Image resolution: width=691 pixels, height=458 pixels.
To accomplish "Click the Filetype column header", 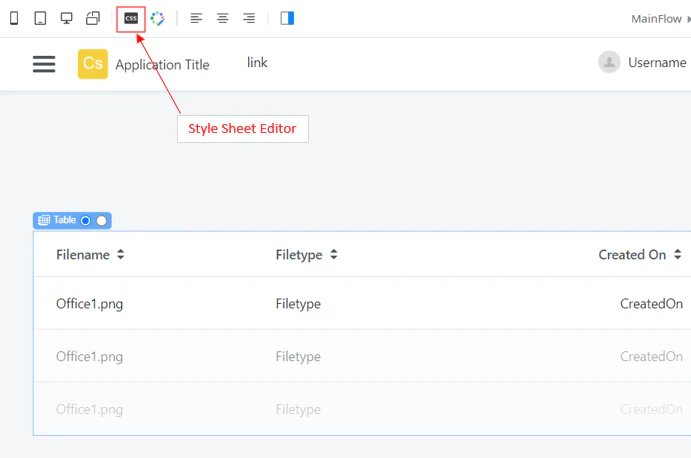I will (299, 255).
